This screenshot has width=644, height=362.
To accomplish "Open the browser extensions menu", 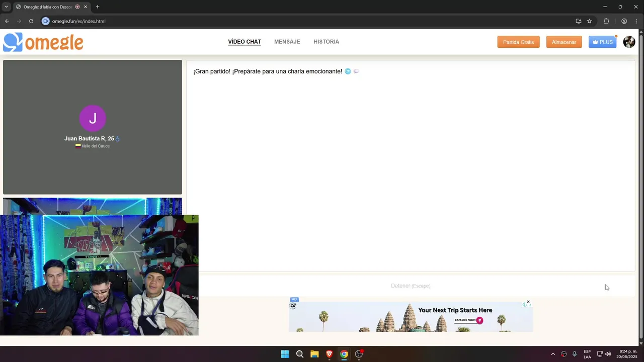I will 606,21.
